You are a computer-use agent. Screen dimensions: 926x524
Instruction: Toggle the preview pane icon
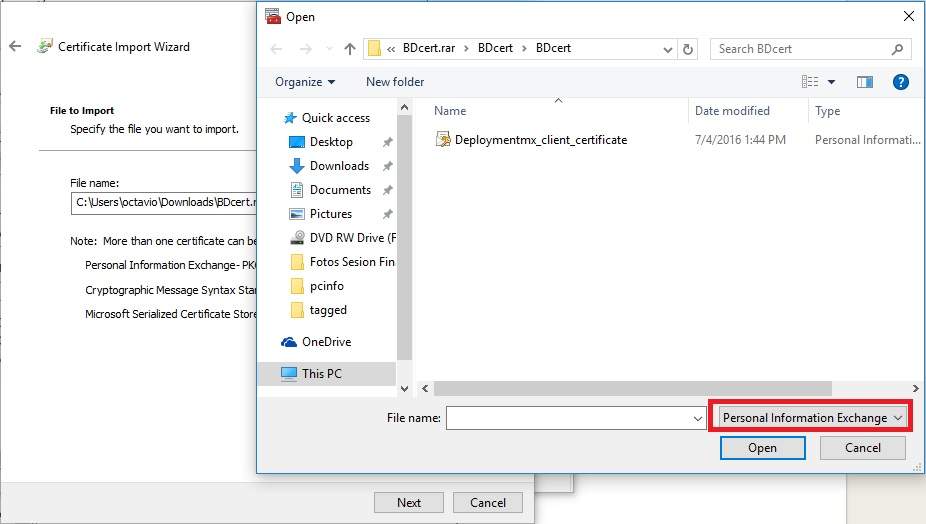click(x=865, y=82)
